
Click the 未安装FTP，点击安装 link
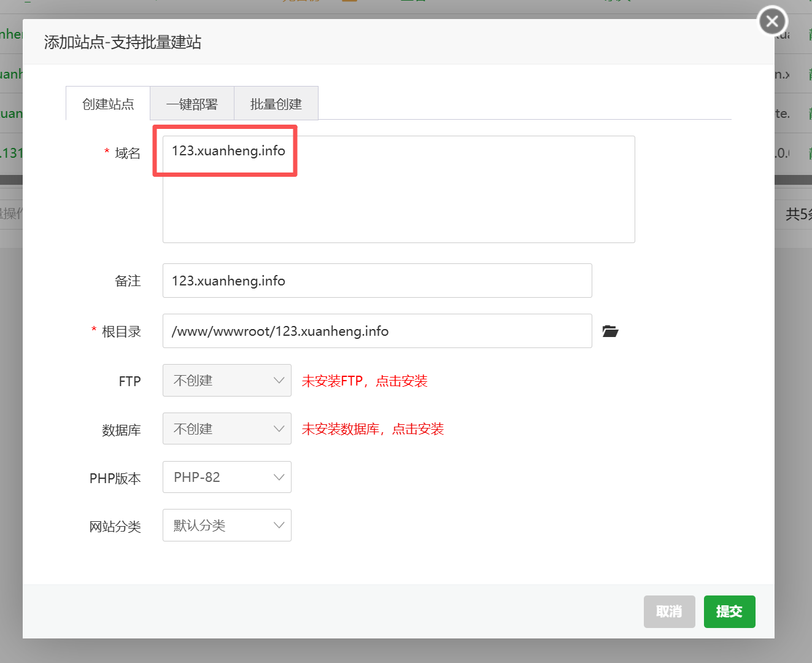click(x=364, y=381)
